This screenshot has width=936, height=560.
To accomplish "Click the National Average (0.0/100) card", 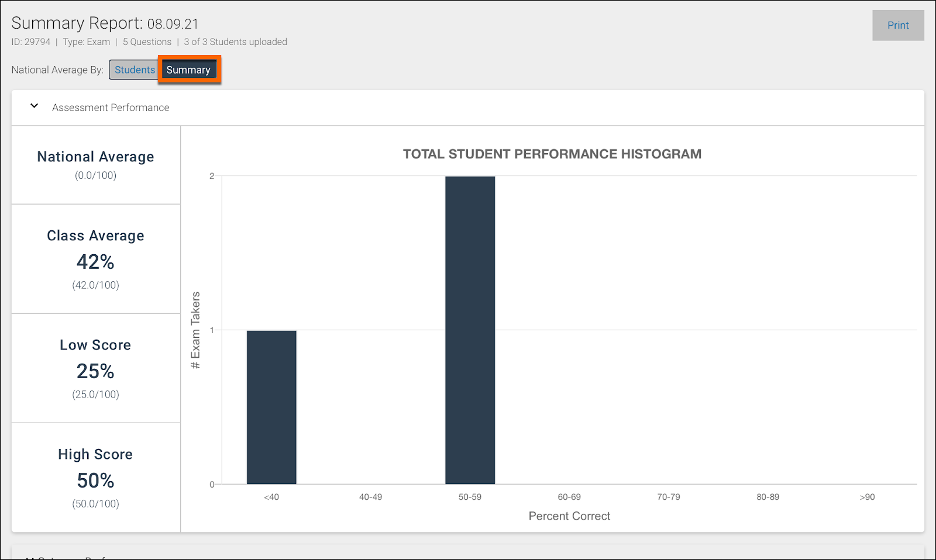I will pos(95,164).
